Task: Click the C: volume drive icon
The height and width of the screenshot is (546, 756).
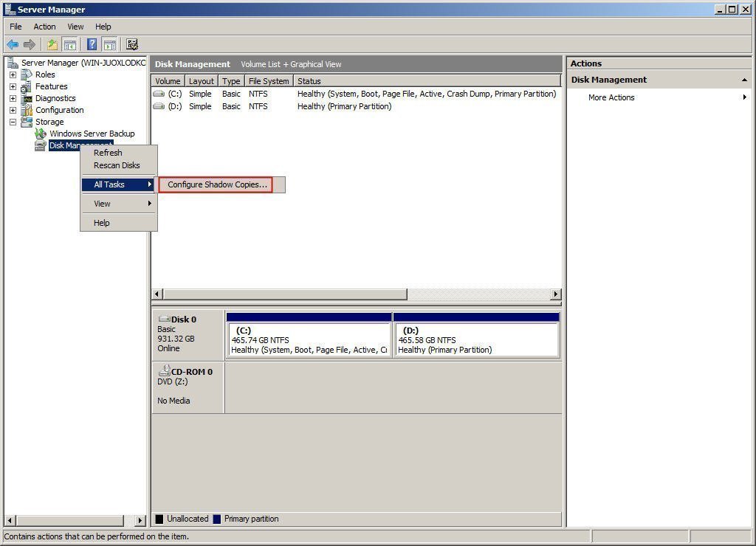Action: click(159, 94)
